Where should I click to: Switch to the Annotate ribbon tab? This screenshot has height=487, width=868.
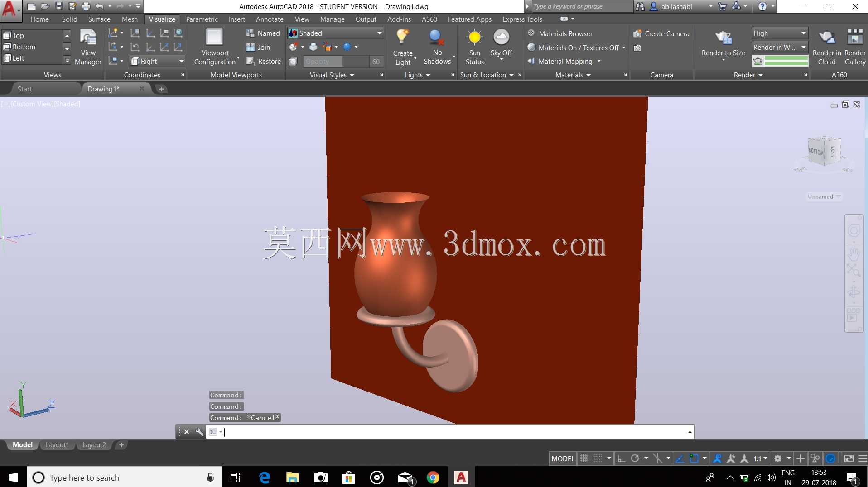point(270,19)
